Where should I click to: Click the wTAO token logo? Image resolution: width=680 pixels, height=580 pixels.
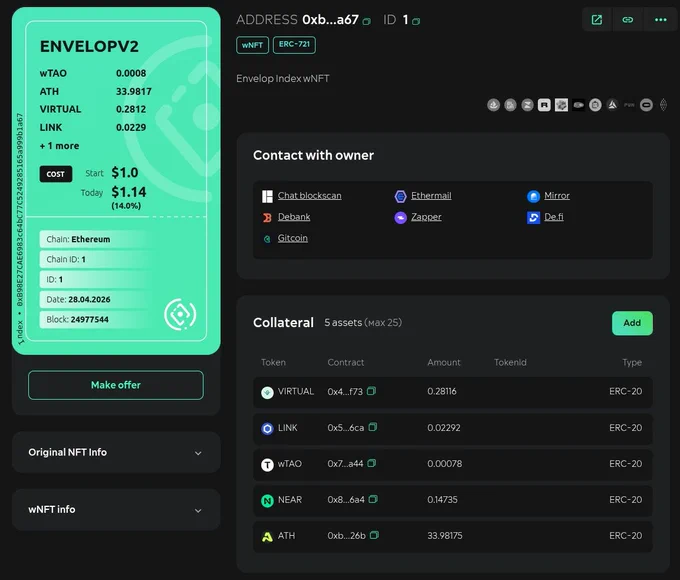(267, 465)
